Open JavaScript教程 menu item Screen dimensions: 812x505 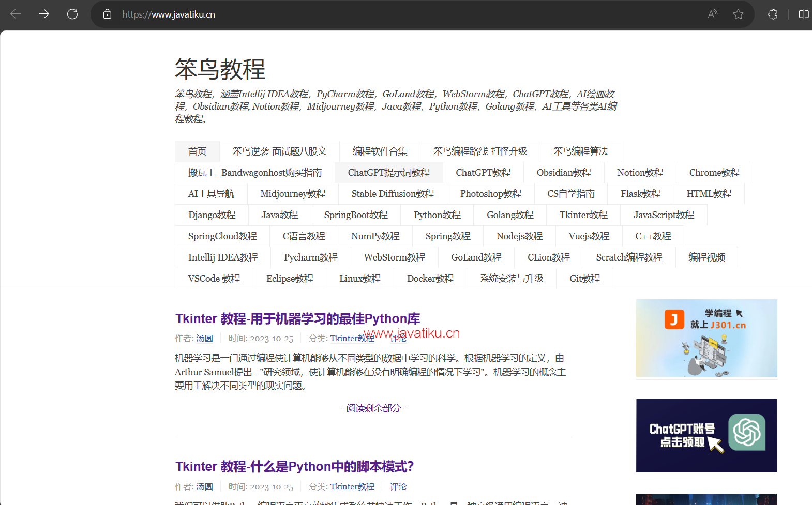(664, 215)
